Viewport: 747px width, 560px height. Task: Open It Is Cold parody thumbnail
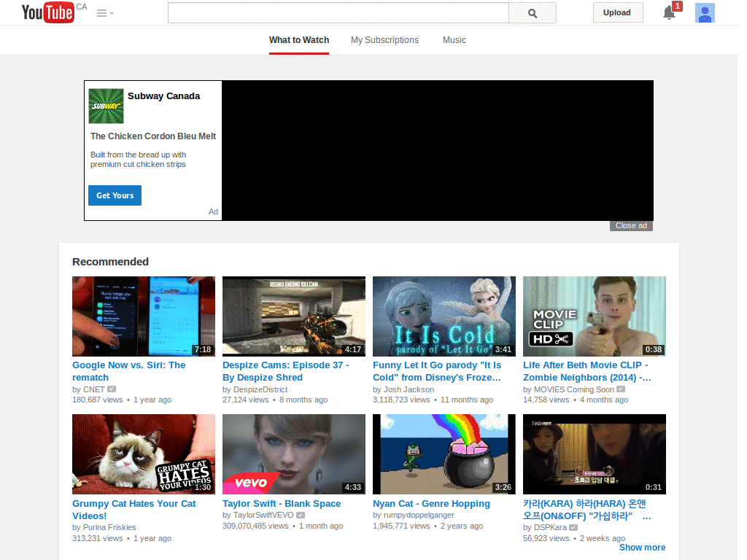click(444, 316)
